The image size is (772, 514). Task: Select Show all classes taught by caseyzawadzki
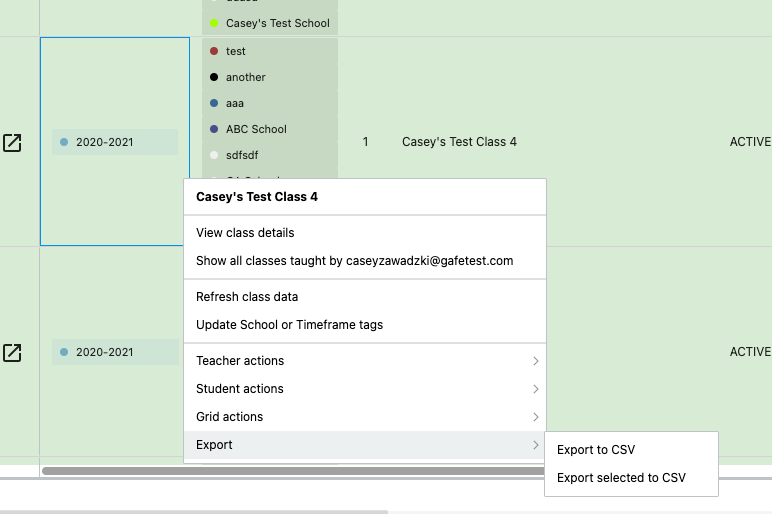pos(354,261)
